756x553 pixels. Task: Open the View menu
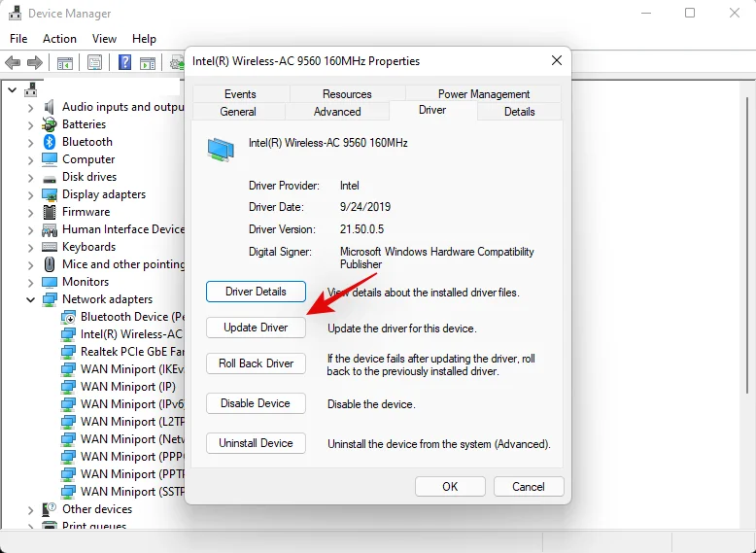(x=104, y=39)
